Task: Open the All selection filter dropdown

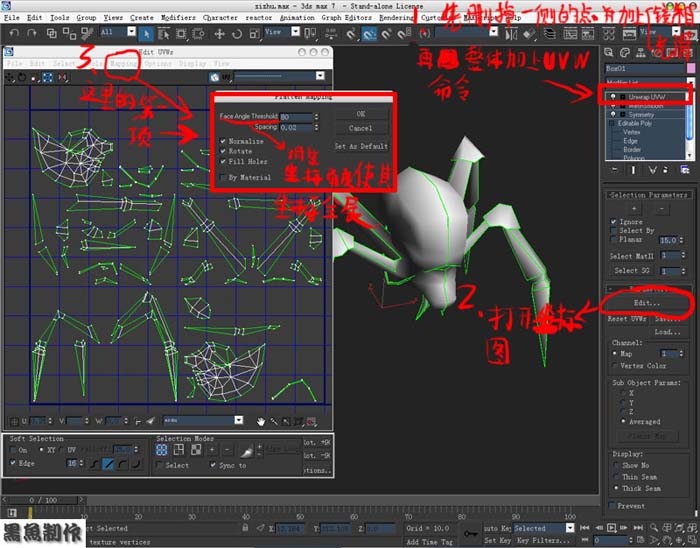Action: coord(131,32)
